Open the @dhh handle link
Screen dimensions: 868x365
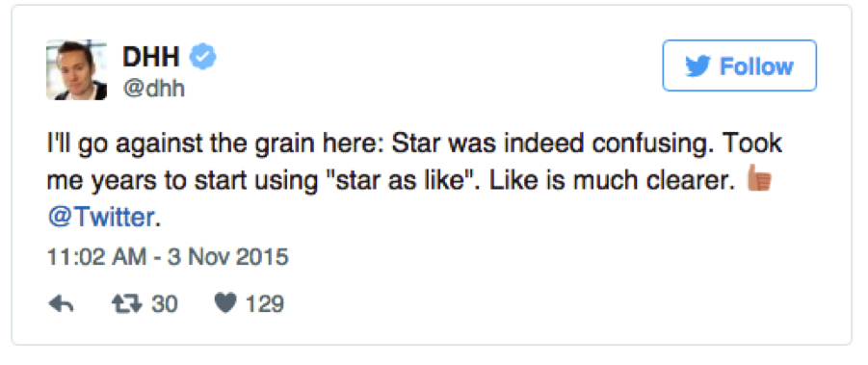pyautogui.click(x=153, y=89)
